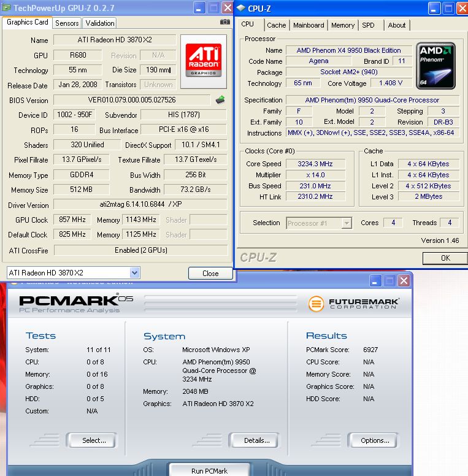This screenshot has height=476, width=468.
Task: Click the memory clock value 1143 MHz
Action: pos(141,220)
